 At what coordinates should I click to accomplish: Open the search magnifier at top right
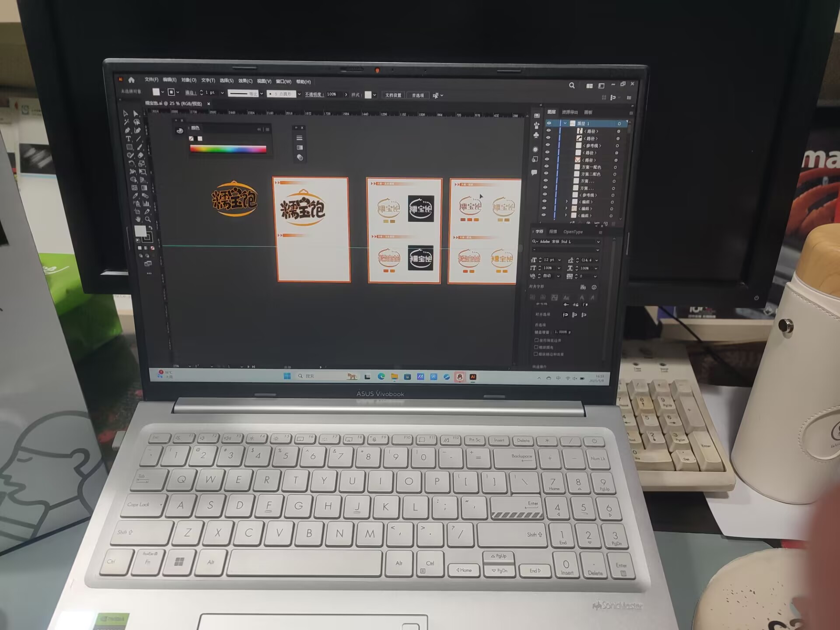point(572,86)
